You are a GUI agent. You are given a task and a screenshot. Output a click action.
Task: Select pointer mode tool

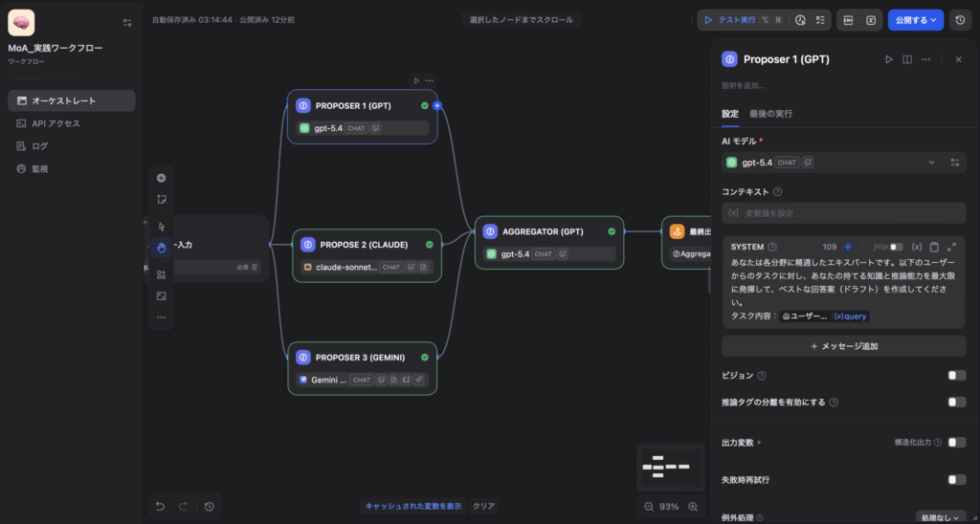(x=161, y=226)
